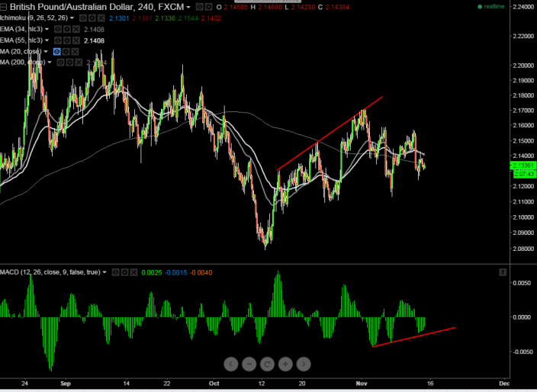Click the MACD green value 0.0025
Screen dimensions: 537x392
pos(152,273)
